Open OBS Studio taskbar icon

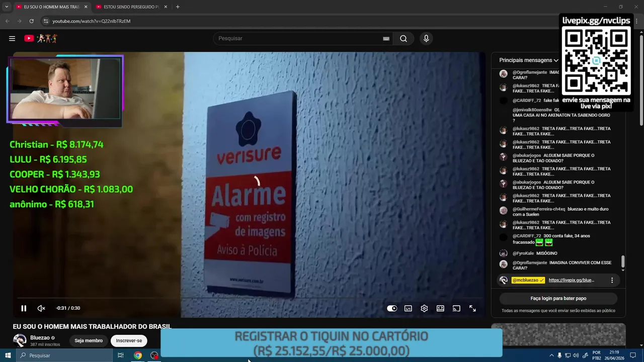(x=154, y=355)
